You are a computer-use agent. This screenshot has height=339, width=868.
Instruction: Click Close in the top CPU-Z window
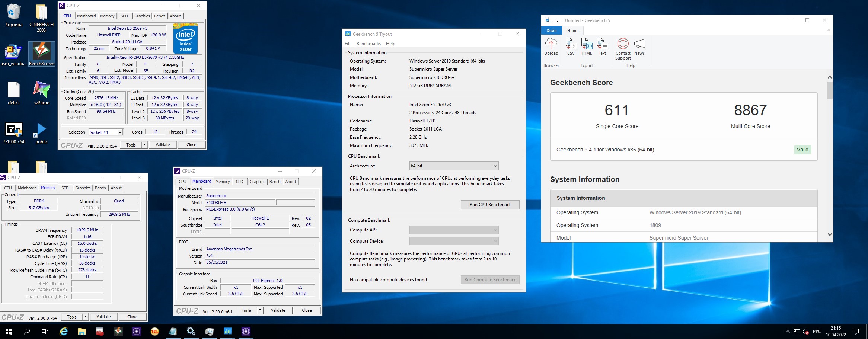pyautogui.click(x=191, y=145)
